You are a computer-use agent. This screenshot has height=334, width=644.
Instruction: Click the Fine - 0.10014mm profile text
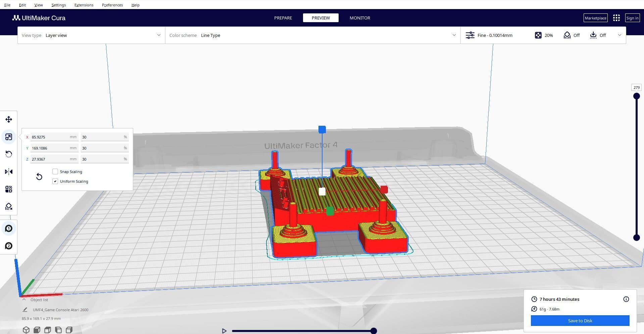(495, 35)
